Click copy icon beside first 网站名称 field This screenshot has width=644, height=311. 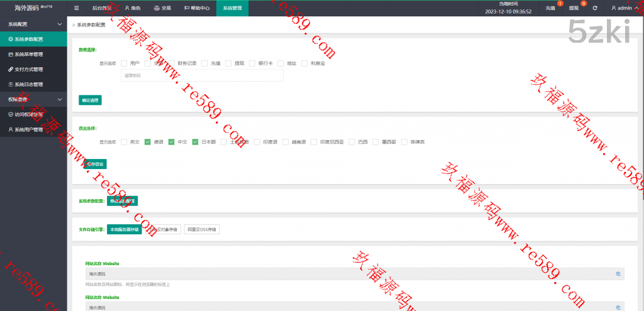point(618,274)
